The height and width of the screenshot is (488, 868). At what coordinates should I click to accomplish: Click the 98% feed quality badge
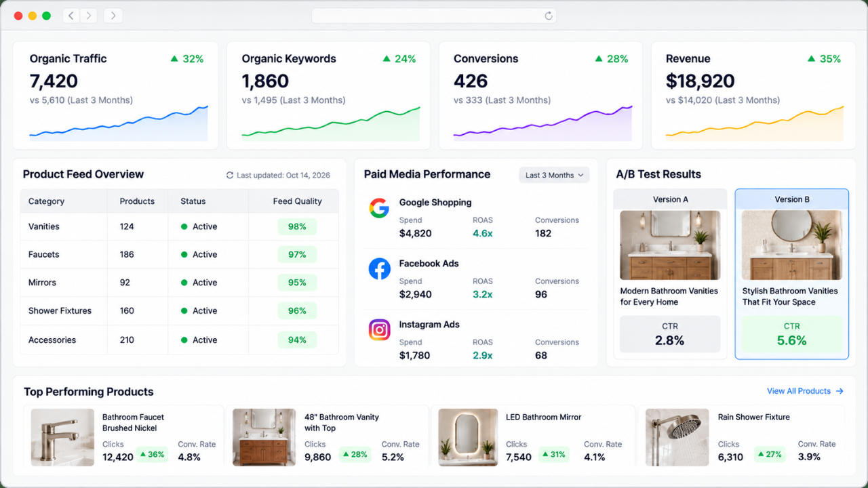(297, 226)
